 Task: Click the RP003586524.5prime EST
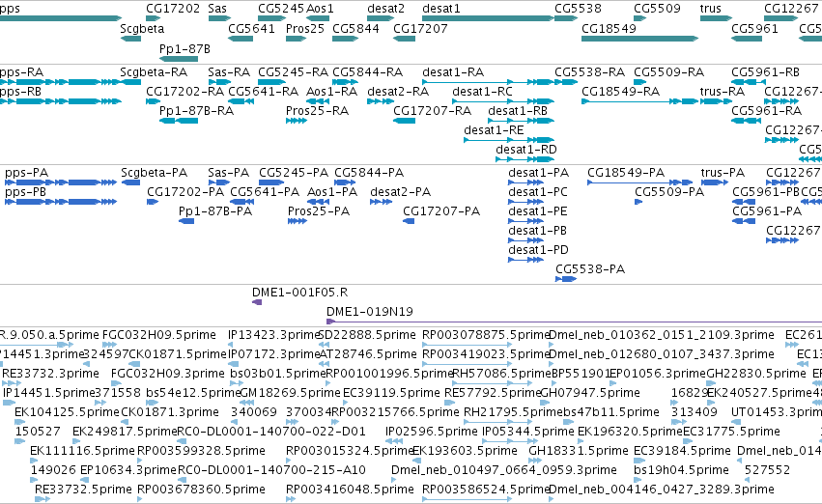pos(467,499)
